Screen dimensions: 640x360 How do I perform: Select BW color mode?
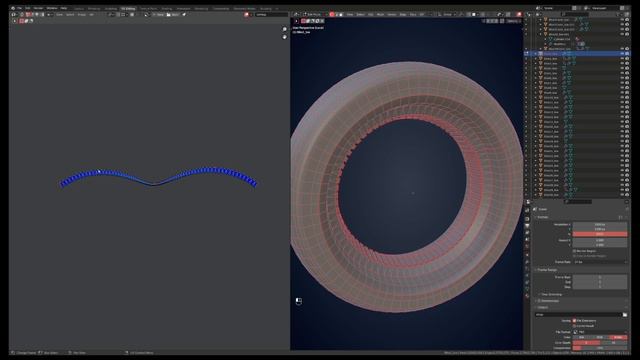coord(582,337)
